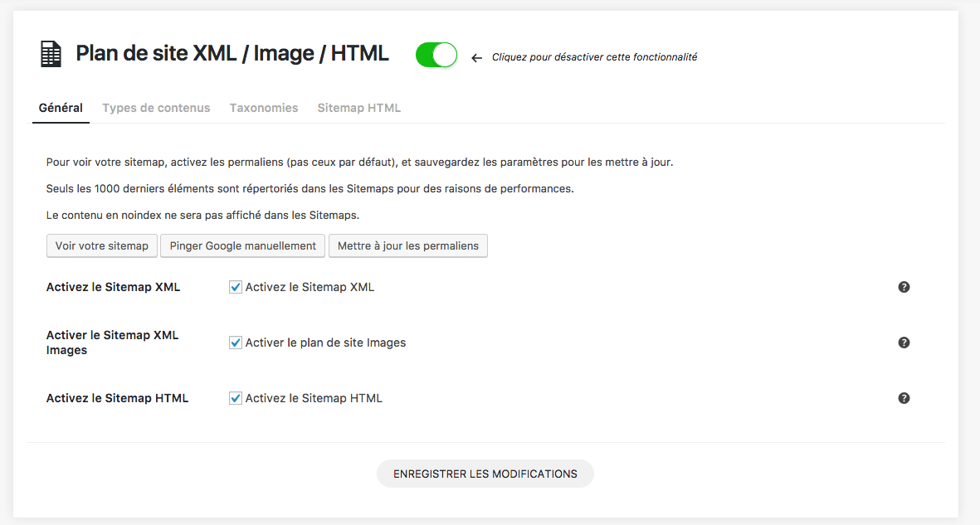Open help for Activez le Sitemap HTML
The width and height of the screenshot is (980, 525).
[904, 398]
